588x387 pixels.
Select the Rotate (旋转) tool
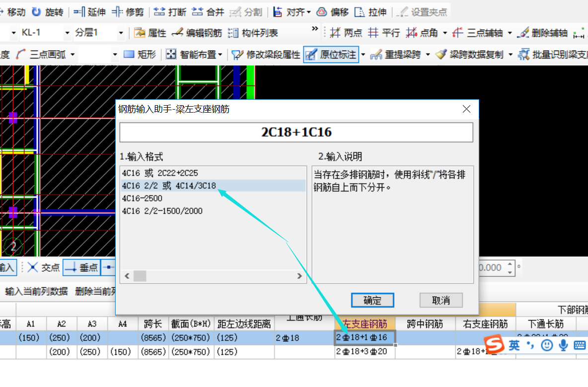click(x=47, y=12)
